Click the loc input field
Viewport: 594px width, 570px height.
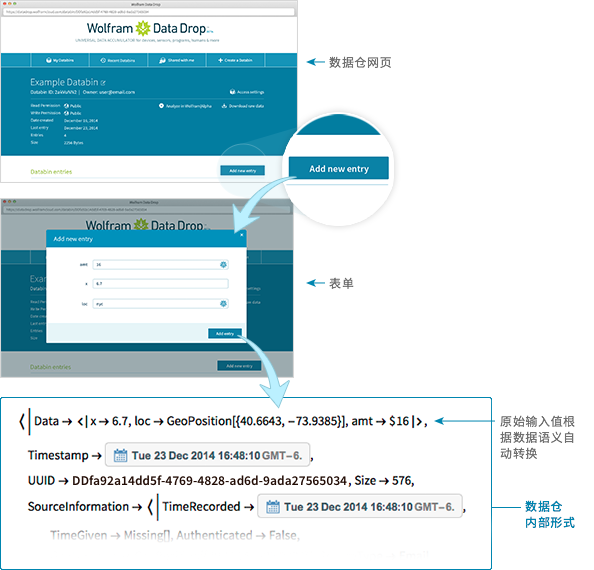click(161, 304)
